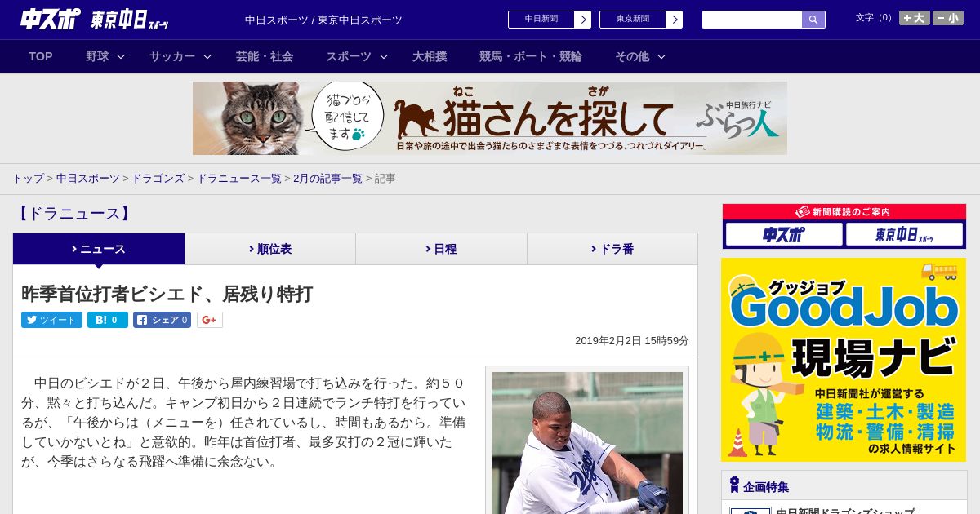Screen dimensions: 980x514
Task: Select the ドラ番 tab
Action: tap(612, 249)
